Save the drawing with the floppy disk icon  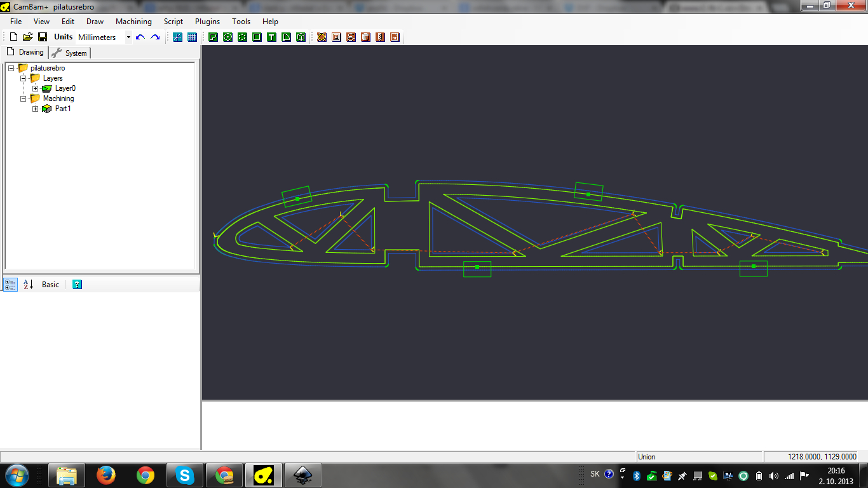[43, 37]
